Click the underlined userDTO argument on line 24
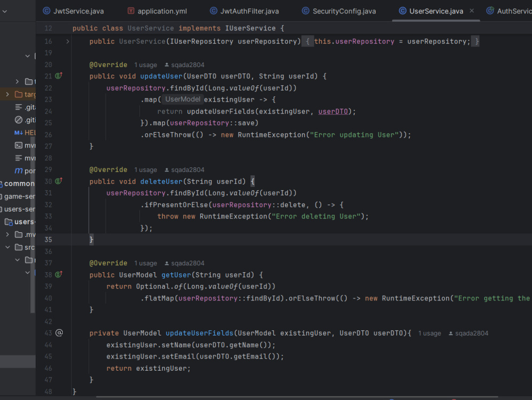The image size is (532, 400). pos(333,111)
